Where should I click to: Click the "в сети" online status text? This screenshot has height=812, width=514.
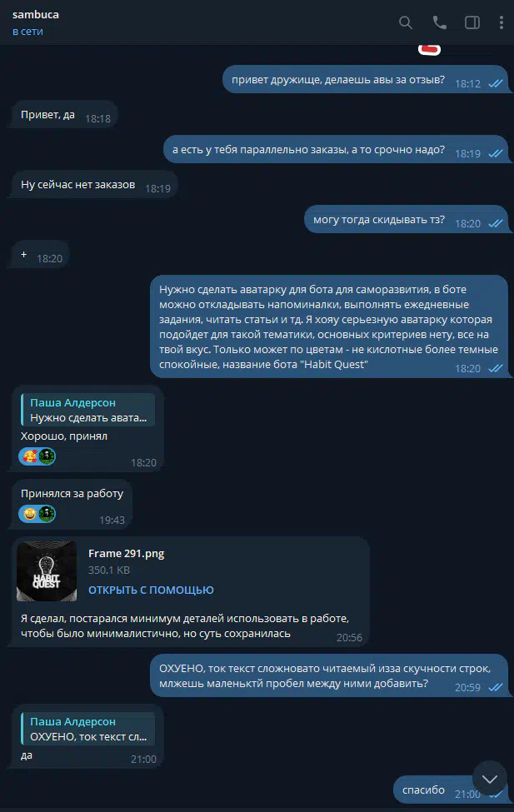coord(28,32)
